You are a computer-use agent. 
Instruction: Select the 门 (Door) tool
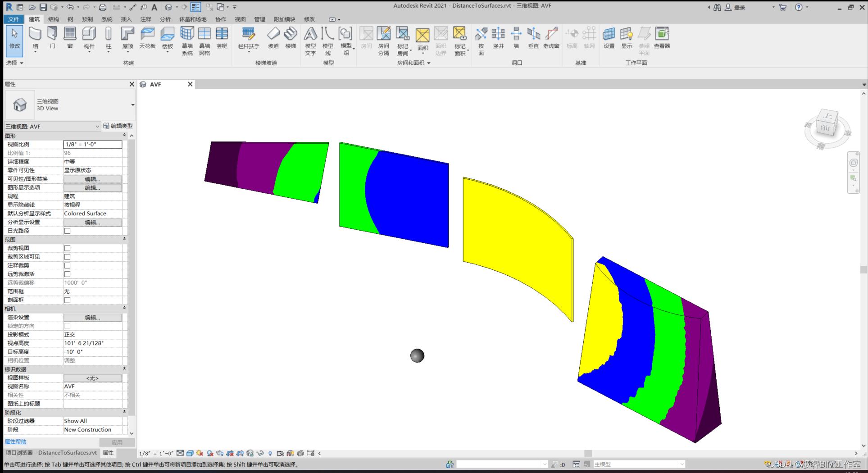click(52, 41)
